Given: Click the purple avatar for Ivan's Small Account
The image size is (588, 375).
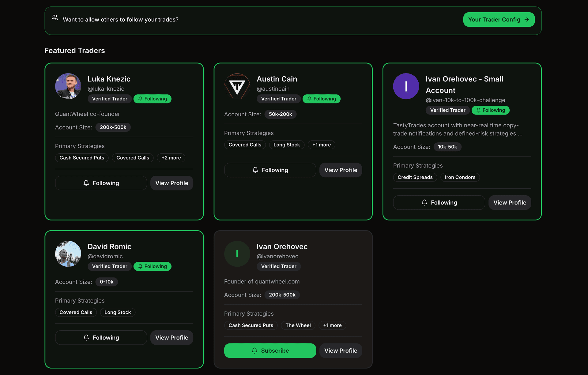Looking at the screenshot, I should coord(406,86).
